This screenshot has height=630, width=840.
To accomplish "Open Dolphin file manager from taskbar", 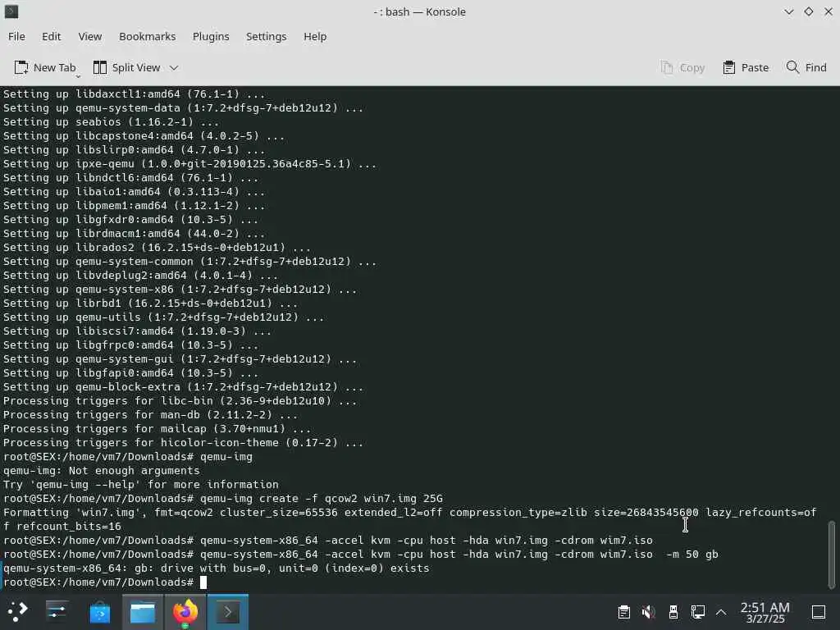I will 143,612.
